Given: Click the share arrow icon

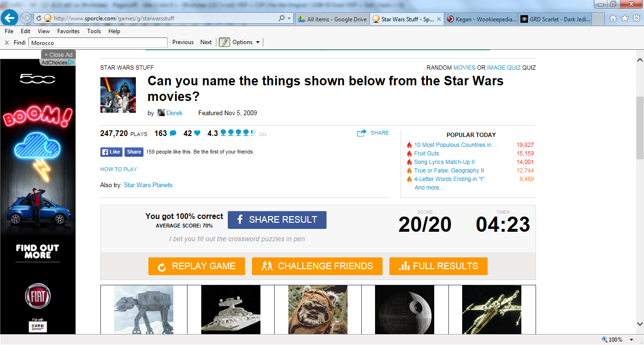Looking at the screenshot, I should (x=362, y=133).
